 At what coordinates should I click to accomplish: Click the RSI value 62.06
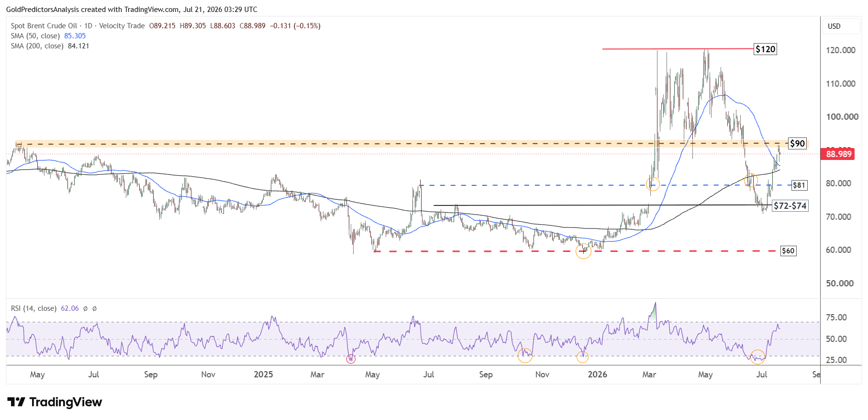click(x=70, y=308)
